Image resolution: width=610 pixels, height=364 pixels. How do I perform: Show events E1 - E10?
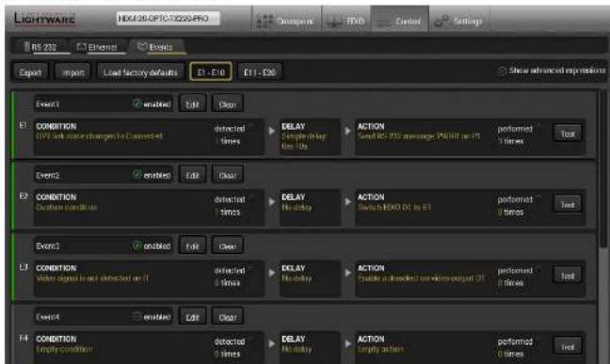(x=211, y=71)
